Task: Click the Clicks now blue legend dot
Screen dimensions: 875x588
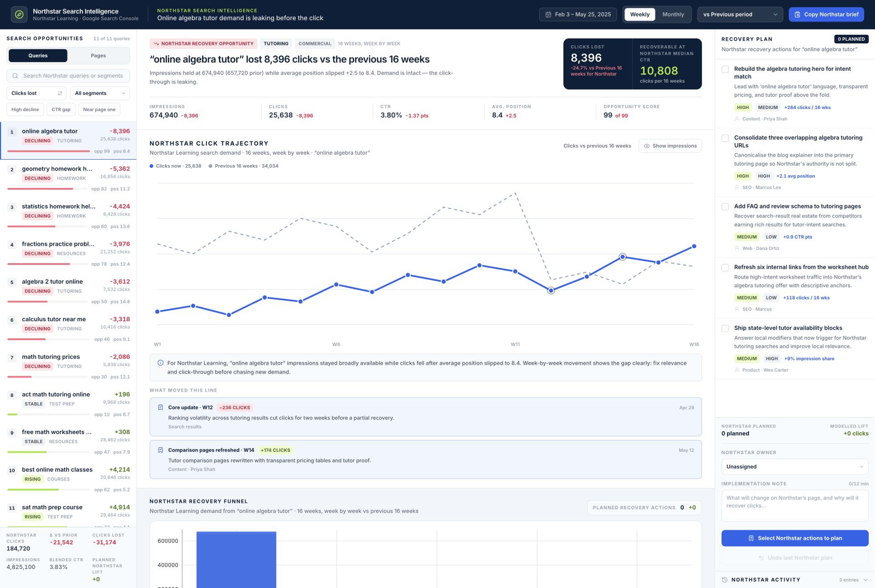Action: coord(152,166)
